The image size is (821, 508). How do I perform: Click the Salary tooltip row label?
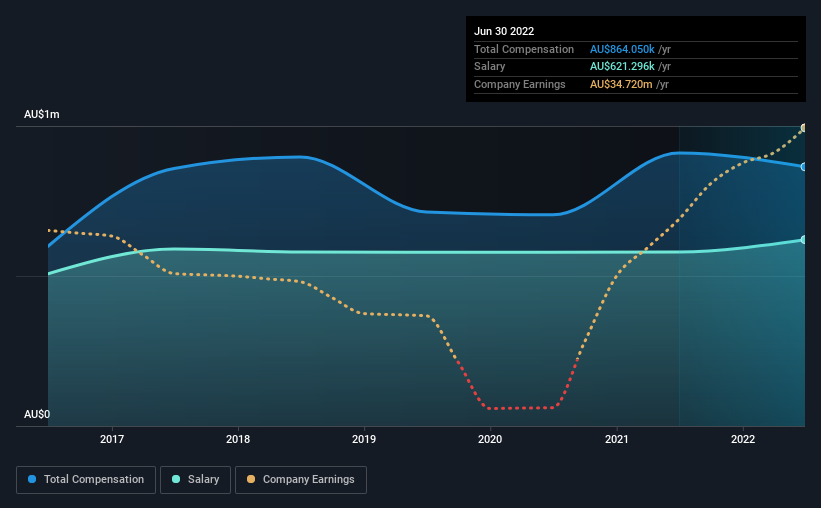[490, 67]
